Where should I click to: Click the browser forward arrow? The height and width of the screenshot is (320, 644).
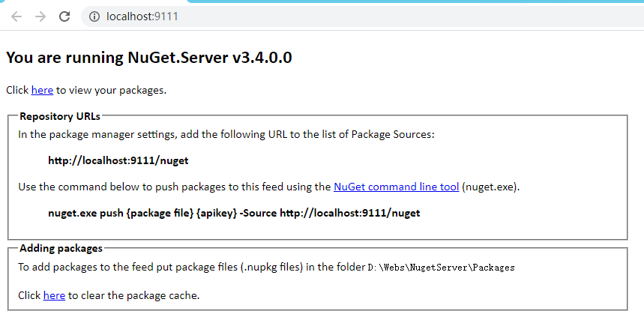(x=40, y=16)
